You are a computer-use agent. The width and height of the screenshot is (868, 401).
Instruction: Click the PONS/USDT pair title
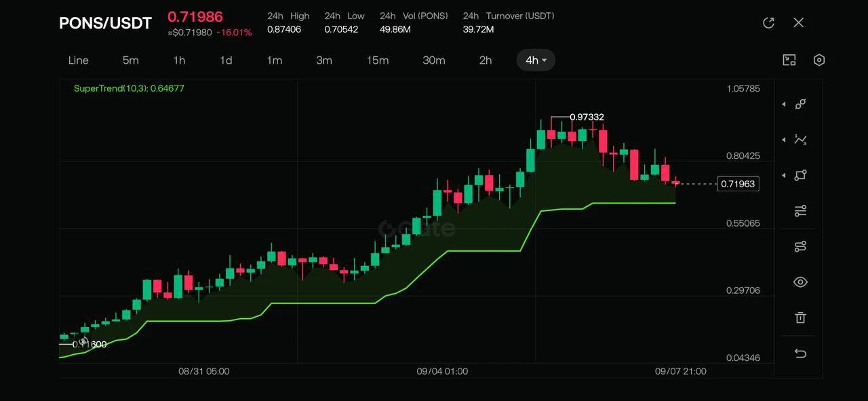pyautogui.click(x=105, y=23)
